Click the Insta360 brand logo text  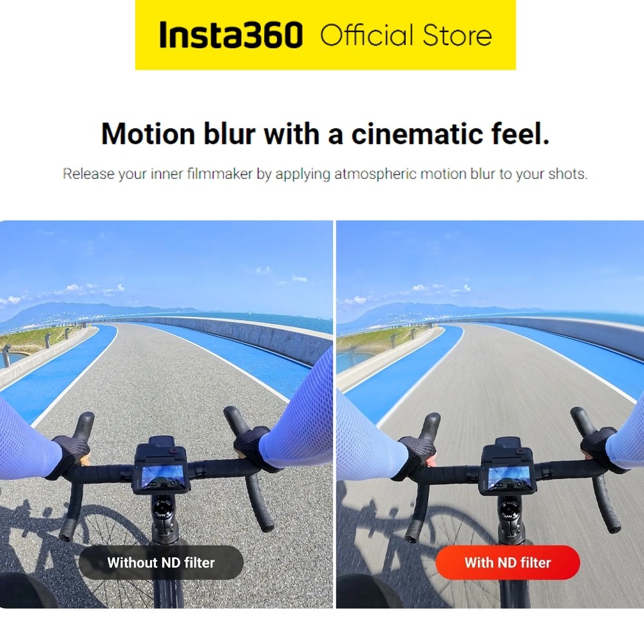(x=231, y=35)
